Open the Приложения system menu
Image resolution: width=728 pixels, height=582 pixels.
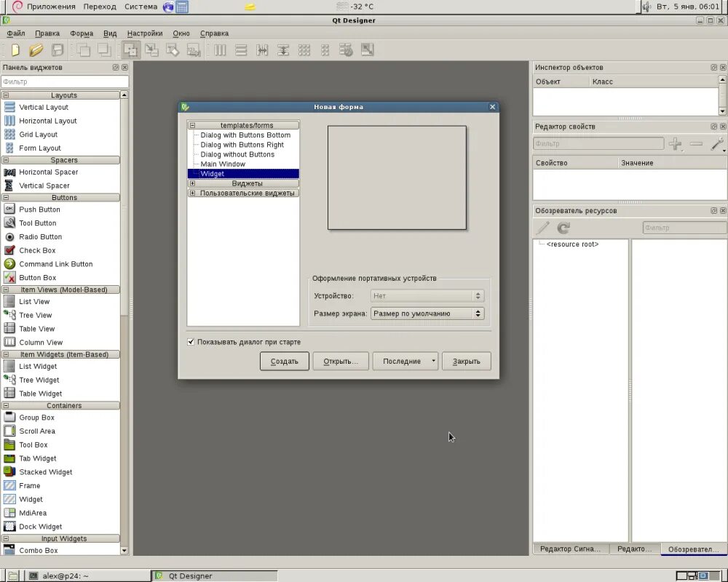(51, 7)
